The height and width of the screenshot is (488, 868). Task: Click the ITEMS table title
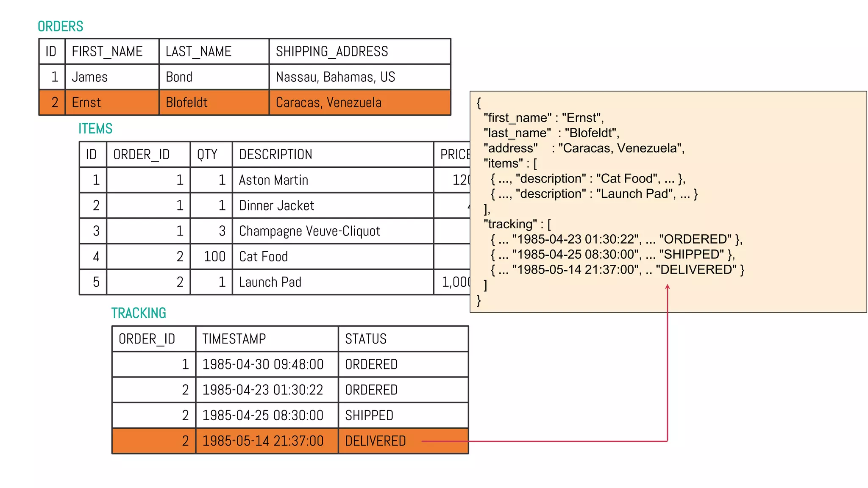[95, 128]
